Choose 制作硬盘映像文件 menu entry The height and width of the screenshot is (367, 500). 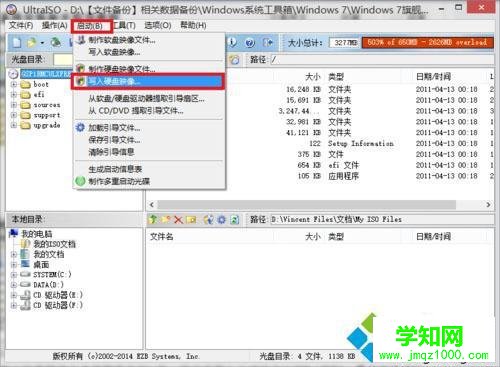[149, 69]
